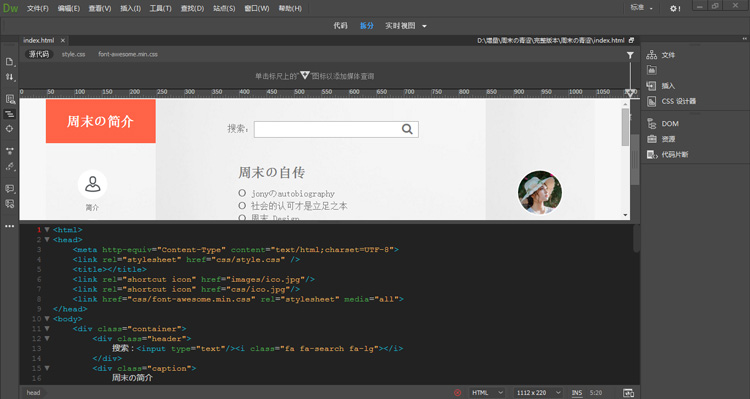Open the File Management arrows tool
The image size is (750, 399).
(x=10, y=77)
